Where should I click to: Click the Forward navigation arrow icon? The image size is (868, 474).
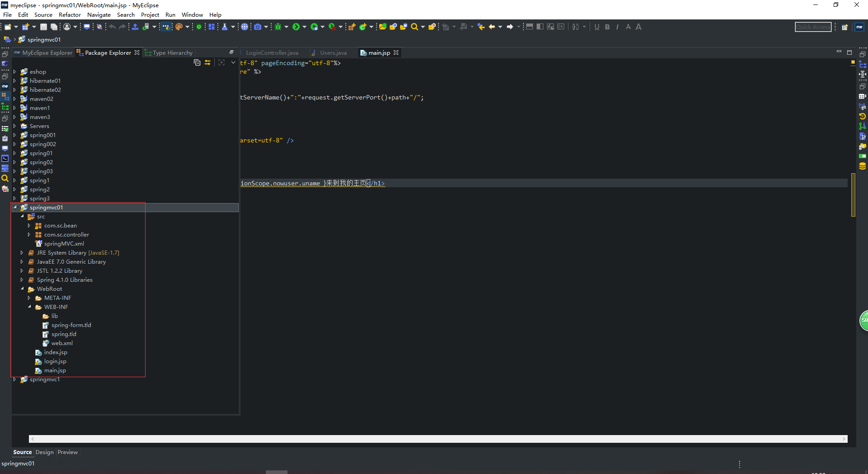[x=510, y=27]
